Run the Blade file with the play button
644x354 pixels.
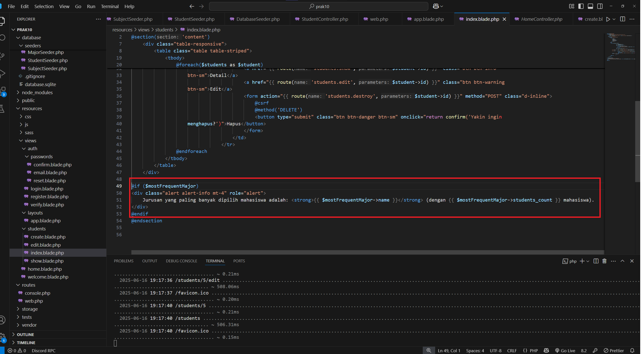[608, 19]
